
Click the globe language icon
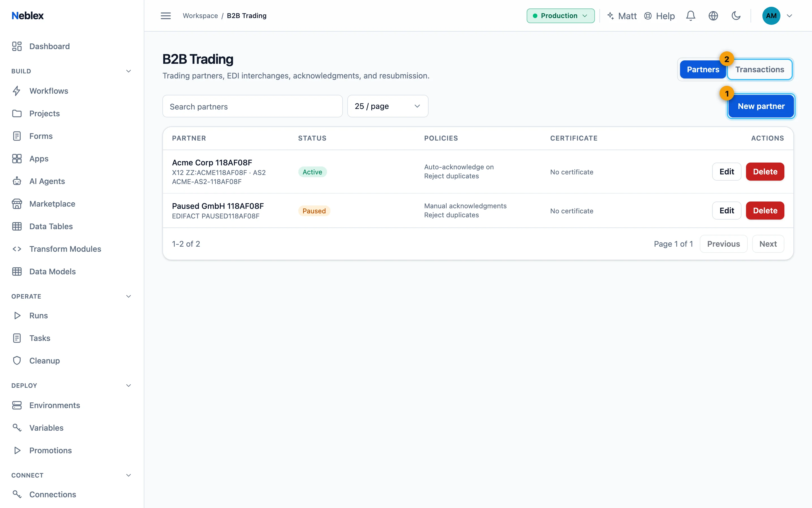713,16
